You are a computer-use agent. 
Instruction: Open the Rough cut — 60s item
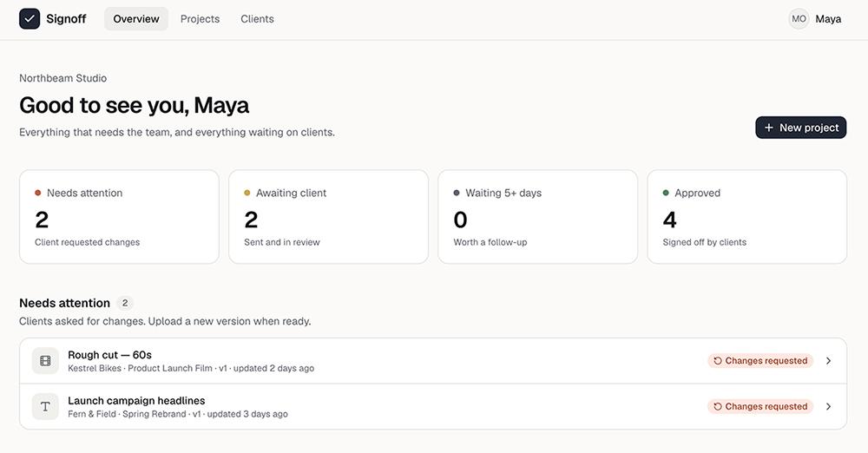[x=433, y=360]
